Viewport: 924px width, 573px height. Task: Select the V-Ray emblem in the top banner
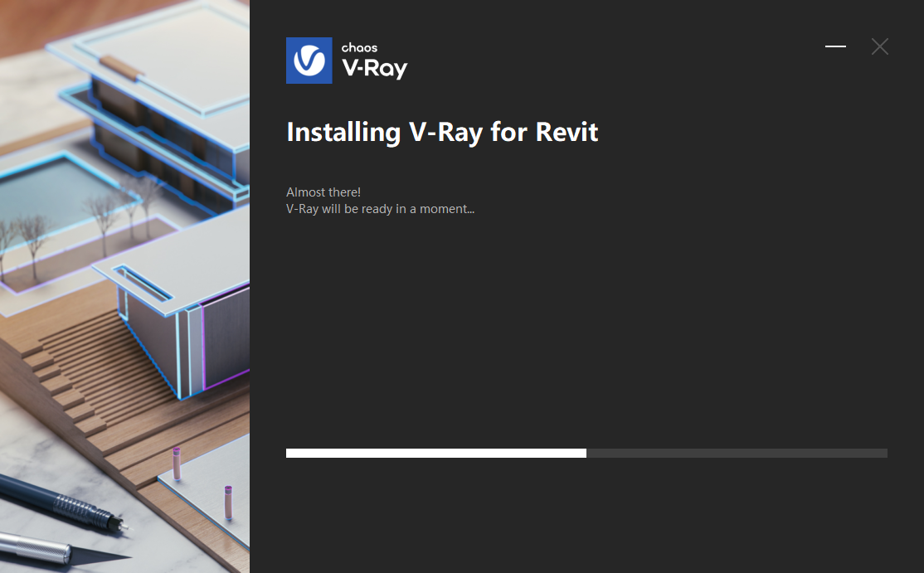(309, 60)
